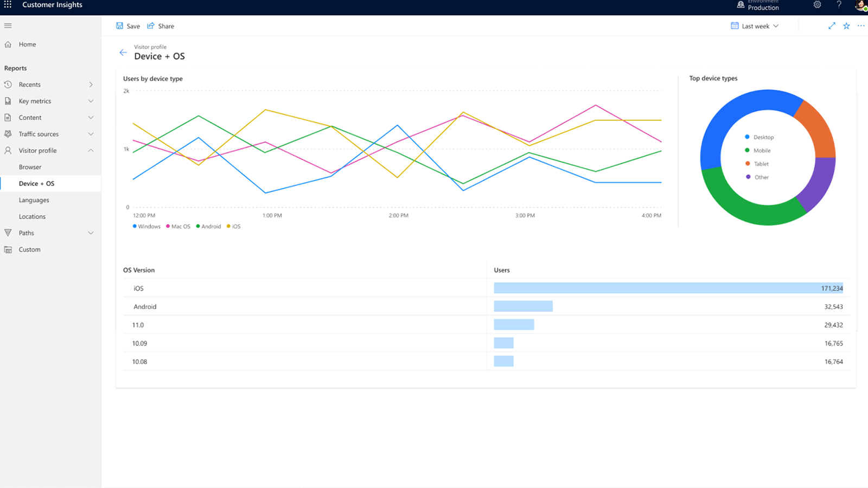The width and height of the screenshot is (868, 488).
Task: Open the Last week date range dropdown
Action: click(755, 26)
